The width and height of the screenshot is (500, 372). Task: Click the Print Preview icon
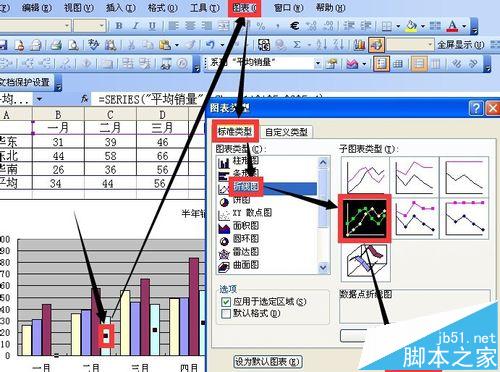pos(73,45)
